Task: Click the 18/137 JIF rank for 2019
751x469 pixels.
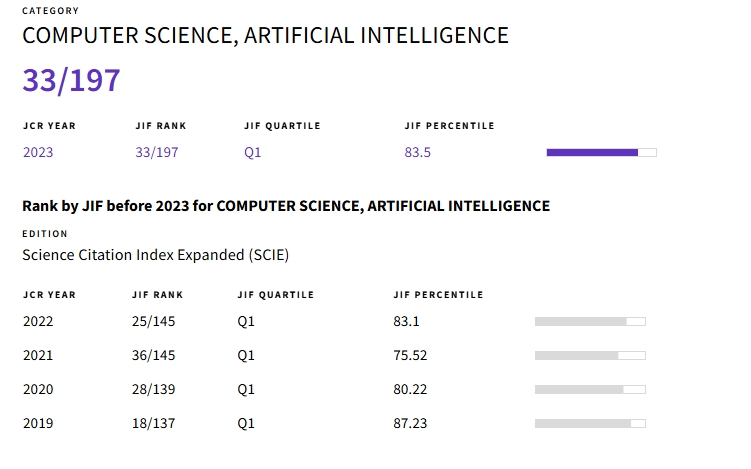Action: (x=153, y=423)
